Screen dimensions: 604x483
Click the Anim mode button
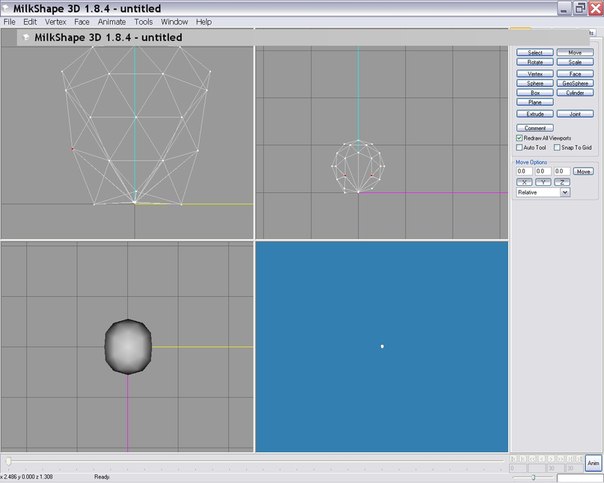coord(592,464)
